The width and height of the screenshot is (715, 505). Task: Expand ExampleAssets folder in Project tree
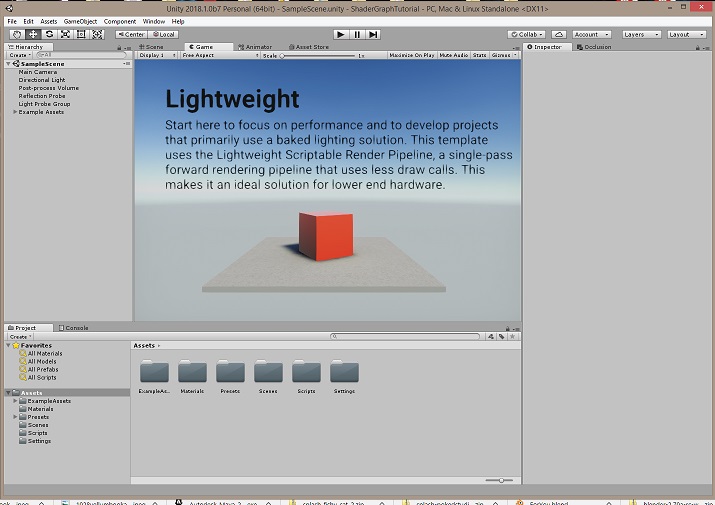tap(15, 401)
